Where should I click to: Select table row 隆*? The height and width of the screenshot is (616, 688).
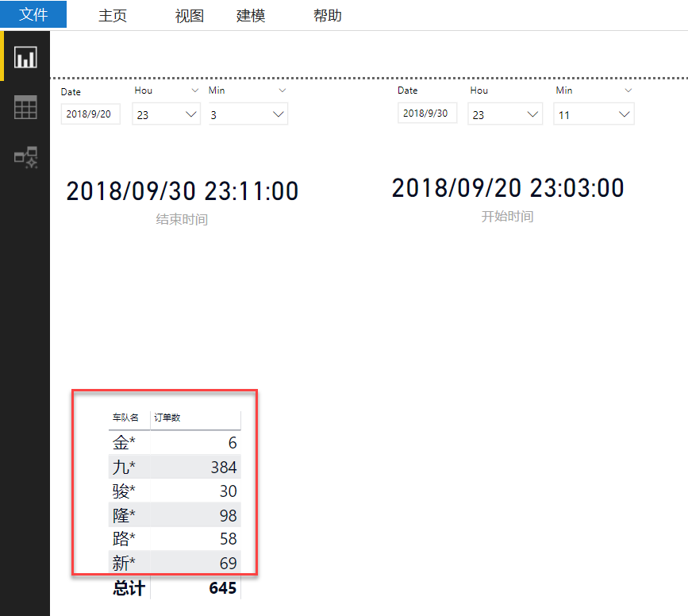point(175,514)
